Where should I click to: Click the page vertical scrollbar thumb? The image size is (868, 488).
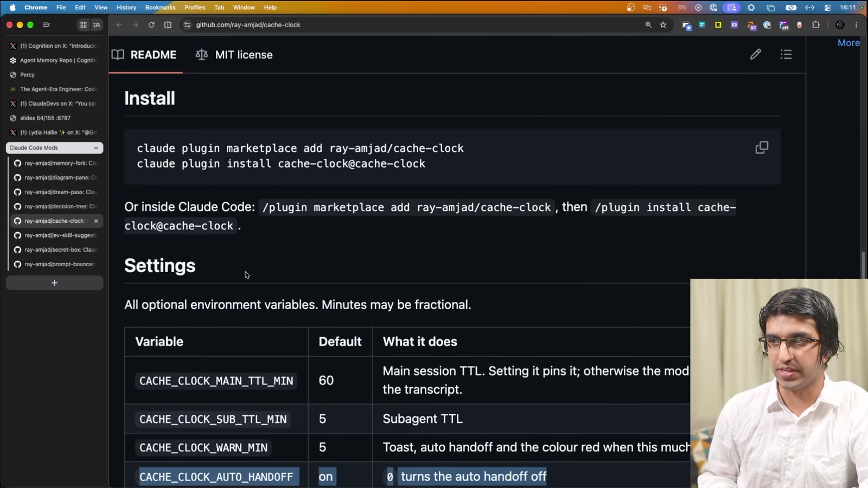pyautogui.click(x=864, y=265)
